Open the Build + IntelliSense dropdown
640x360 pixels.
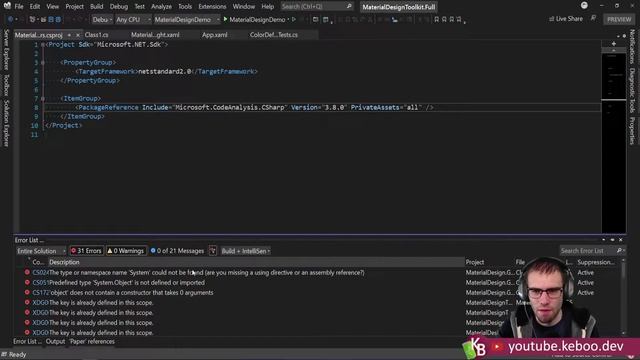246,251
